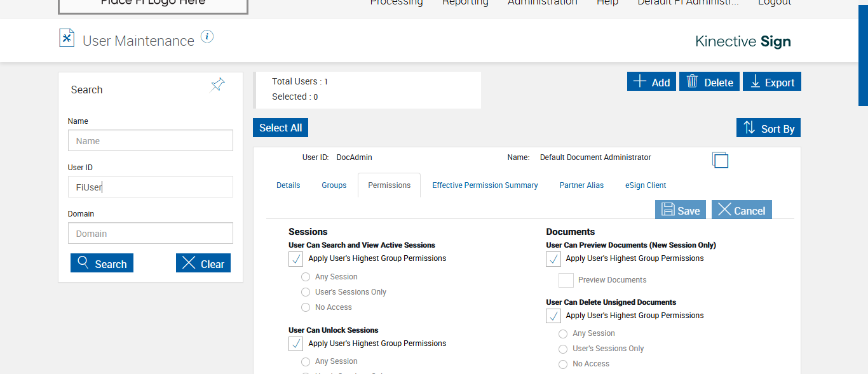Clear the search fields
Image resolution: width=868 pixels, height=374 pixels.
pos(203,264)
